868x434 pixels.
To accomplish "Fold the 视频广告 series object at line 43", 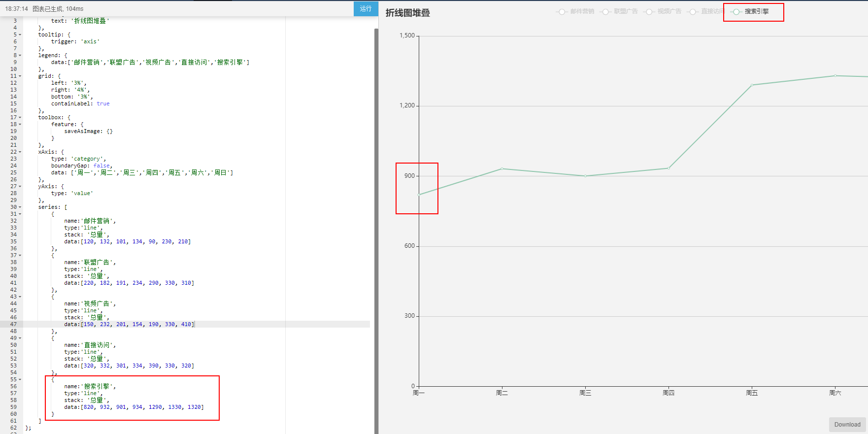I will 20,297.
